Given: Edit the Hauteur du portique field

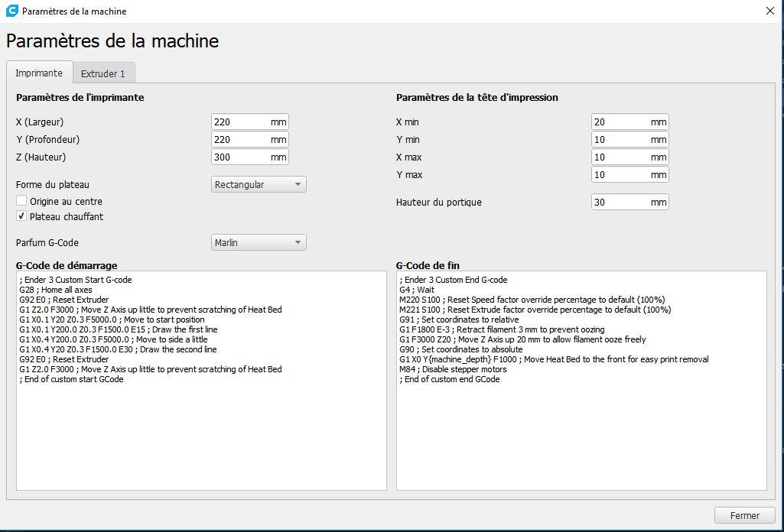Looking at the screenshot, I should click(x=629, y=202).
